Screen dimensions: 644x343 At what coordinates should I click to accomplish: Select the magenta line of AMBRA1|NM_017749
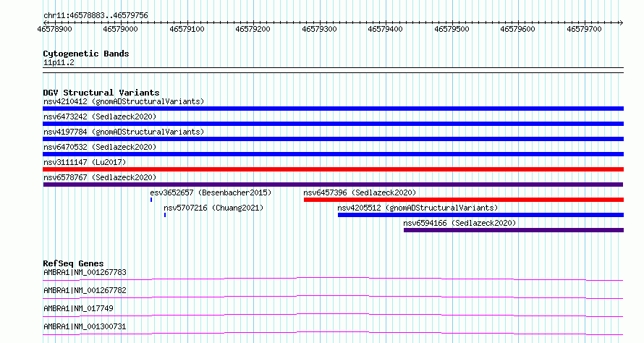click(333, 315)
